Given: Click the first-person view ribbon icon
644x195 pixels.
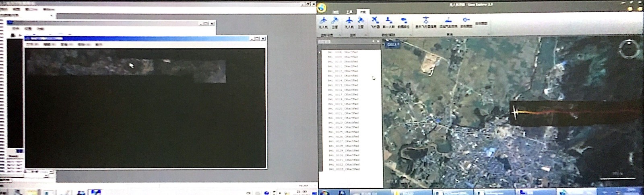Looking at the screenshot, I should tap(388, 21).
